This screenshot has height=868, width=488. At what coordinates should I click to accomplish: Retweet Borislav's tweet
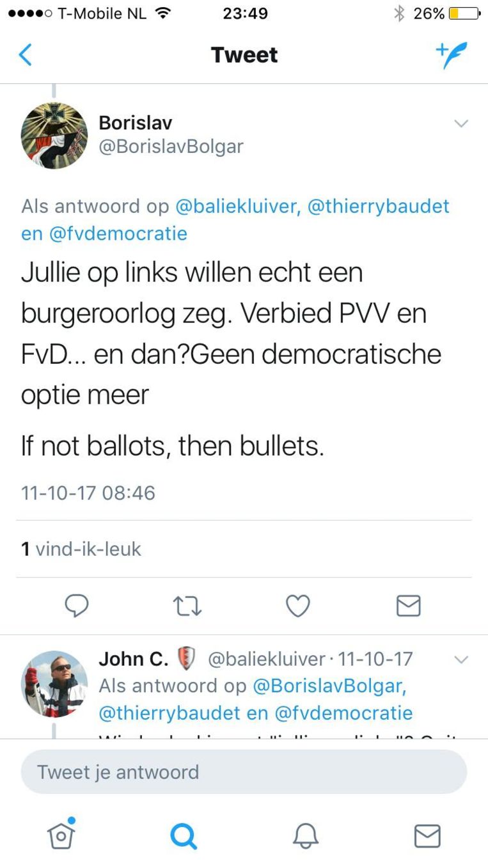[187, 606]
